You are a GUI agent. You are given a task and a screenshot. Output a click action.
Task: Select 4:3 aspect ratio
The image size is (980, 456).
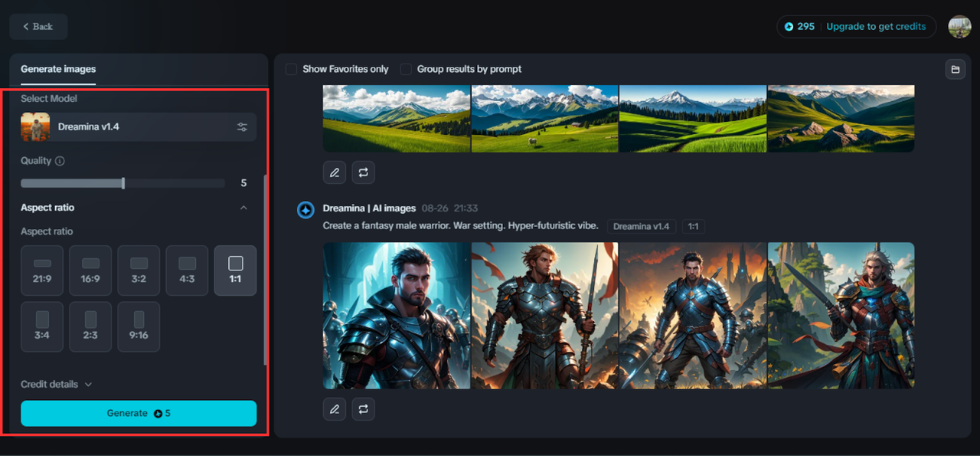[187, 271]
